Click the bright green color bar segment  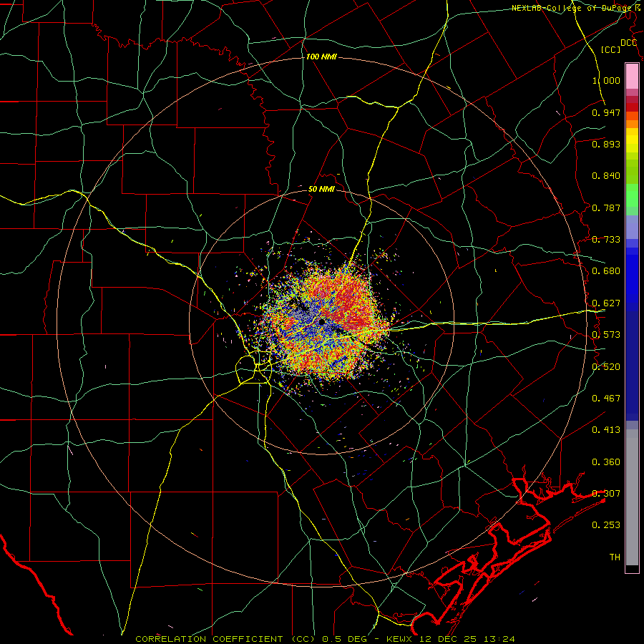(632, 195)
